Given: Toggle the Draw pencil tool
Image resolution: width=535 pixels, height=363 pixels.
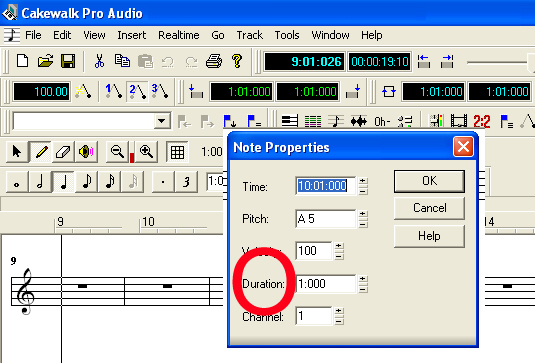Looking at the screenshot, I should coord(41,151).
